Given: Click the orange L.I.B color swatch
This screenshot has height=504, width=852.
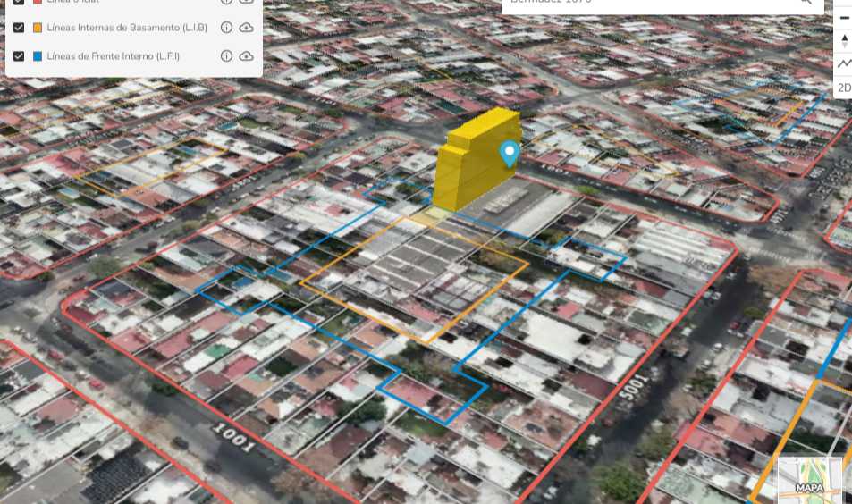Looking at the screenshot, I should coord(38,28).
